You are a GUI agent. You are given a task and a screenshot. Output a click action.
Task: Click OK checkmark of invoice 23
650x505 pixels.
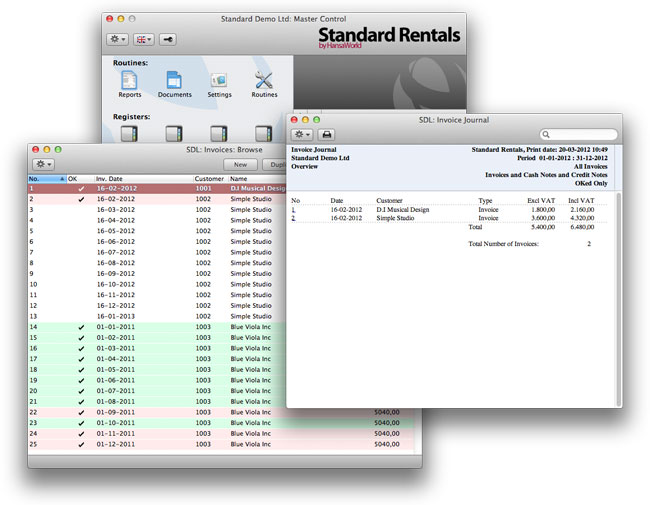tap(81, 423)
